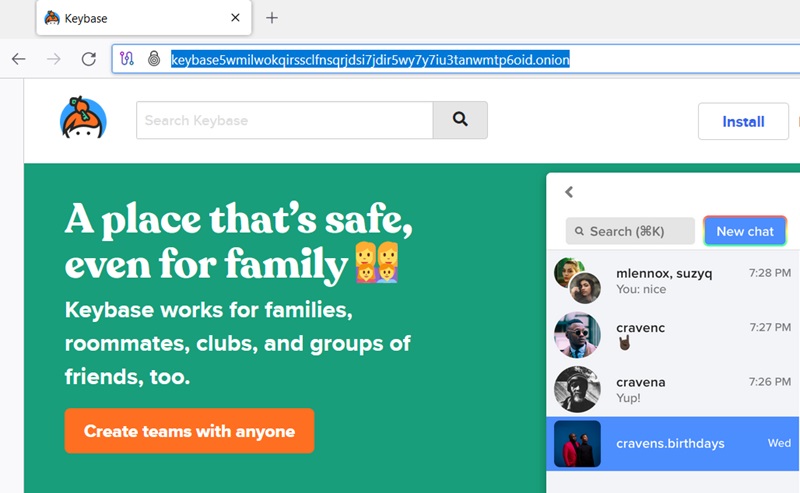Click the 'Yup!' message preview
Viewport: 800px width, 493px height.
(628, 398)
